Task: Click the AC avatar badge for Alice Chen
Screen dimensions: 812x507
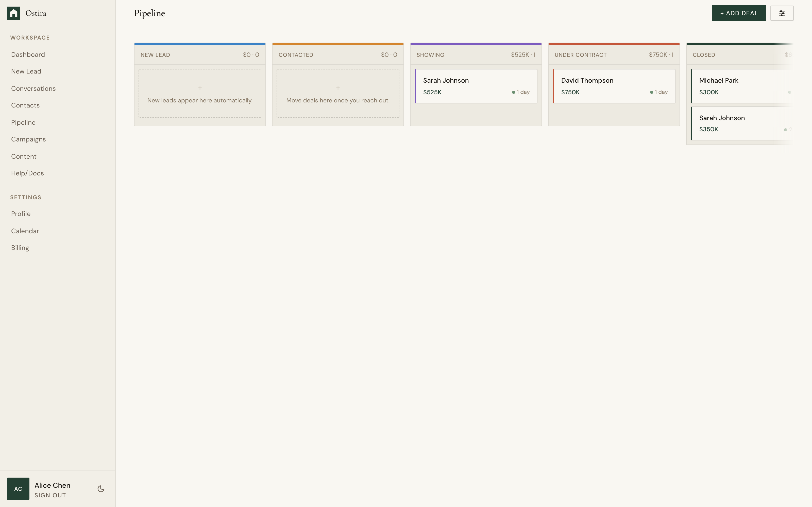Action: click(18, 488)
